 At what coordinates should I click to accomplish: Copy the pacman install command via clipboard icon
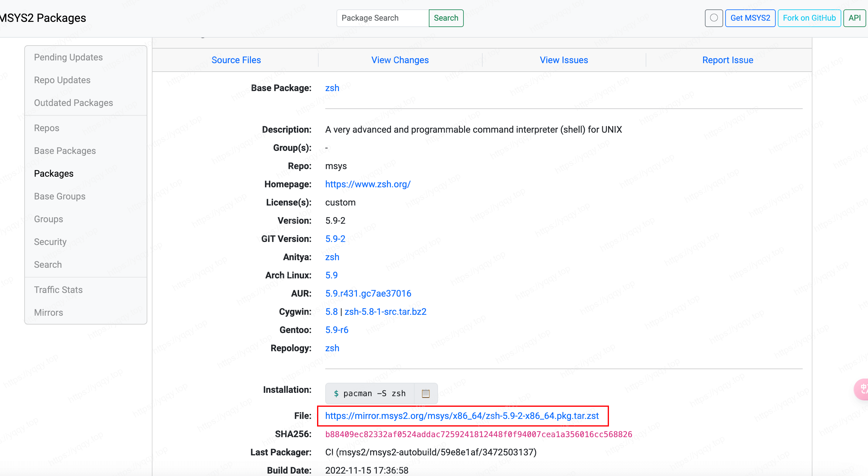425,393
